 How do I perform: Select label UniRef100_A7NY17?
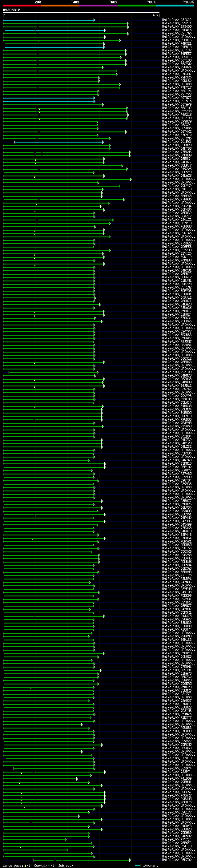click(177, 88)
